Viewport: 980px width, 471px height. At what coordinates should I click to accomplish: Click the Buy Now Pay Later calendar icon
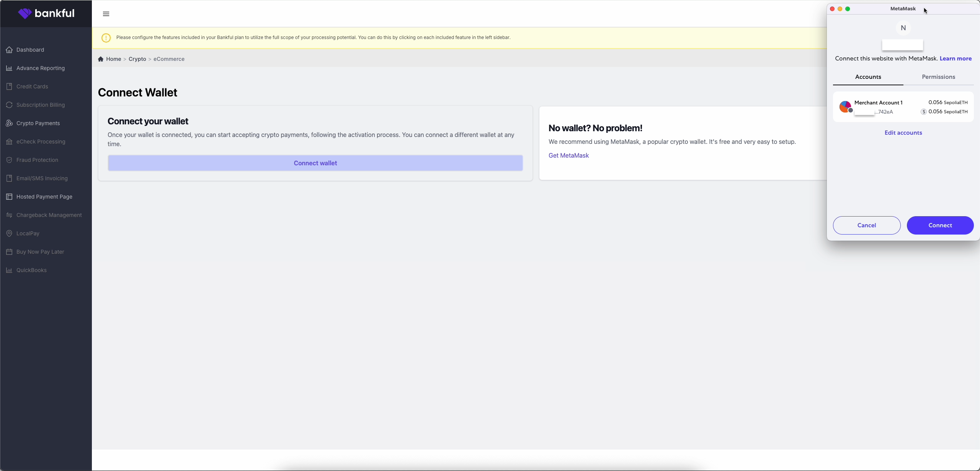[x=9, y=252]
